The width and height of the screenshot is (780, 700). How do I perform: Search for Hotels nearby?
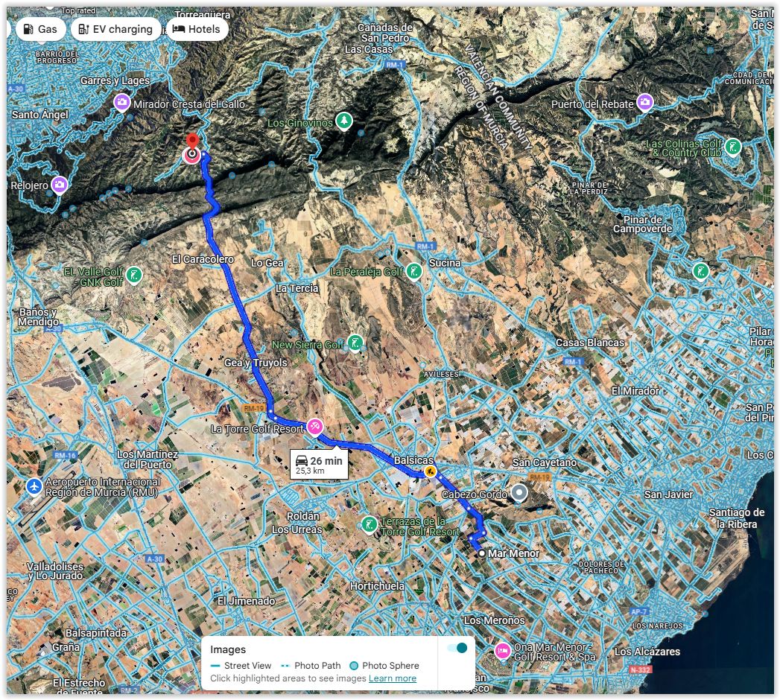[197, 29]
